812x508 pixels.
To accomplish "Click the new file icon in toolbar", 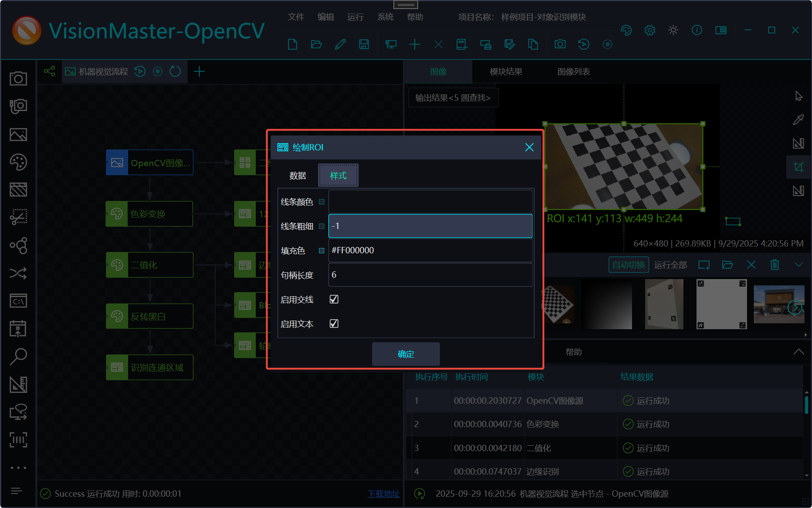I will tap(292, 44).
